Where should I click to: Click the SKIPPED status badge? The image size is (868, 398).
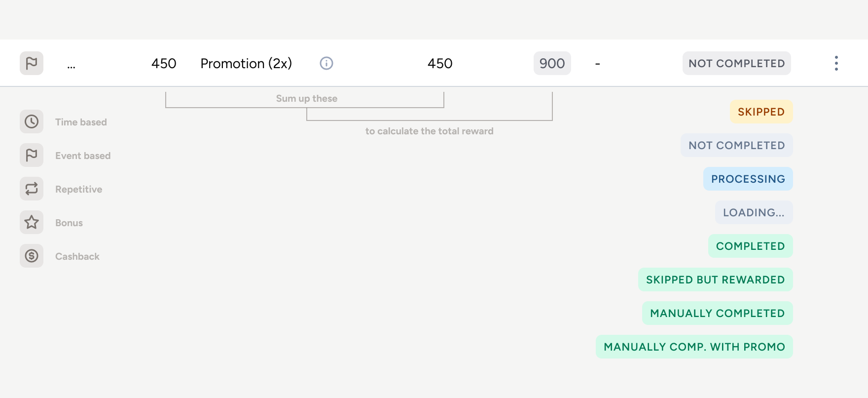tap(761, 112)
